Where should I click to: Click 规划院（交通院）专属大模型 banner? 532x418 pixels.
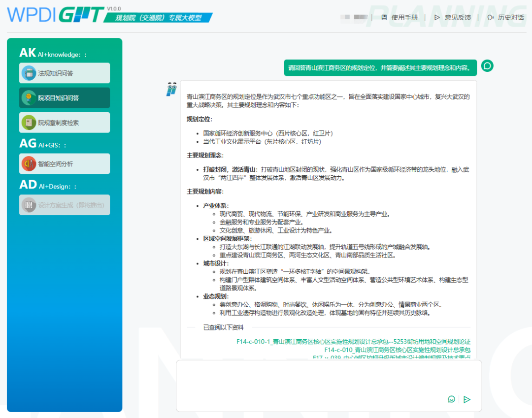(159, 18)
